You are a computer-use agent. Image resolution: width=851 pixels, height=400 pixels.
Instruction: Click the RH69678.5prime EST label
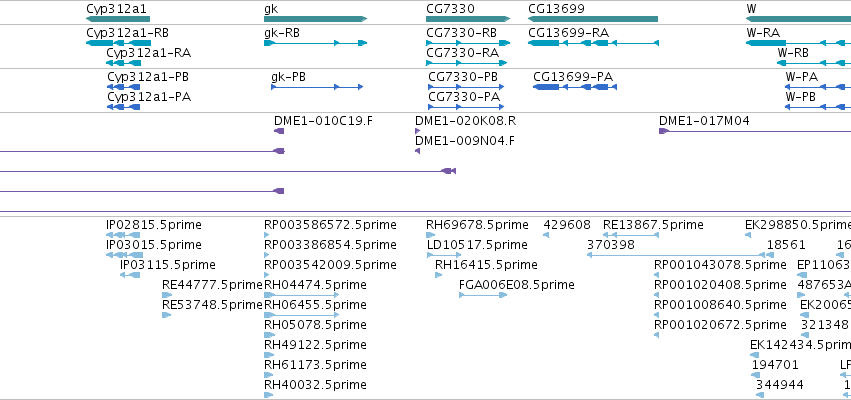pos(477,225)
